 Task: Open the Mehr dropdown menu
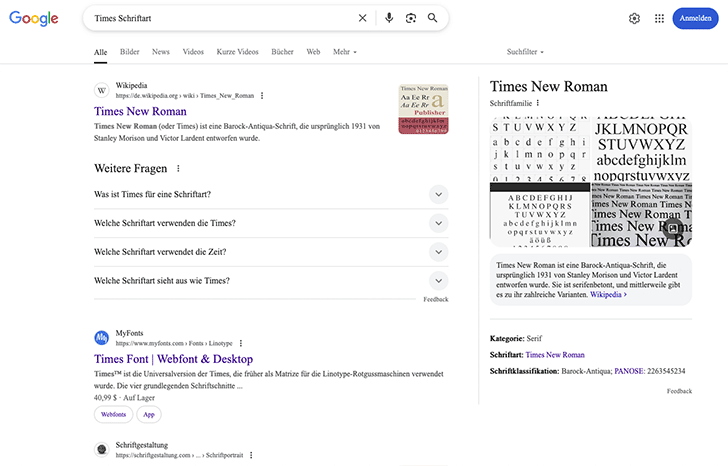click(x=344, y=52)
